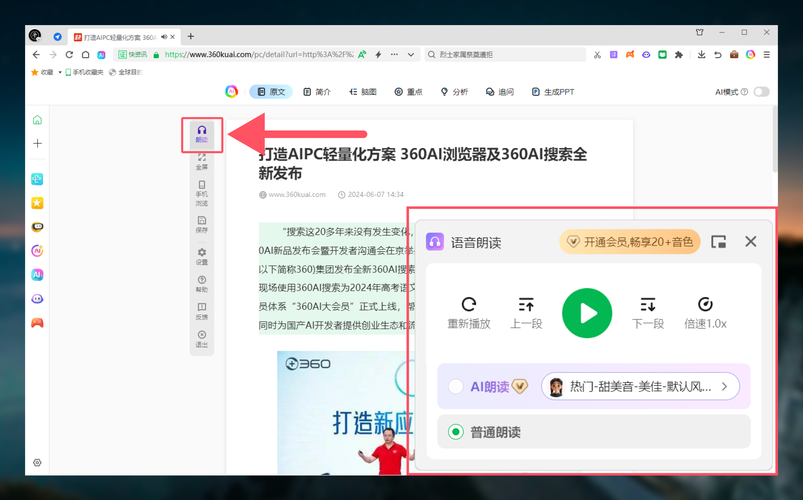The width and height of the screenshot is (803, 500).
Task: Start playback with the green play button
Action: (587, 313)
